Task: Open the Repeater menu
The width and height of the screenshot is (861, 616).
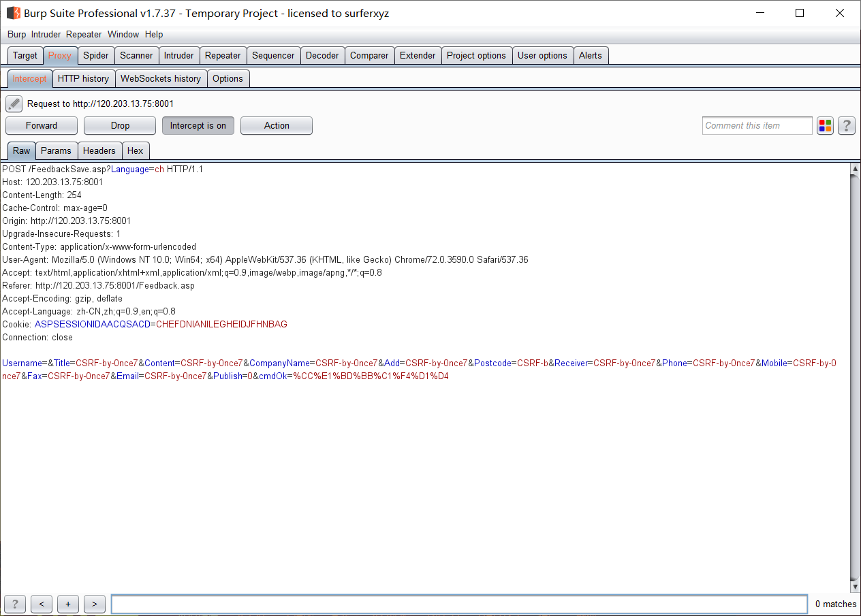Action: (x=84, y=35)
